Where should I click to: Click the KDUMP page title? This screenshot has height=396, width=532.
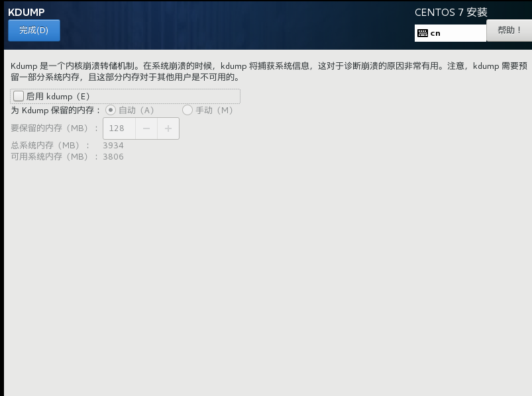tap(26, 12)
